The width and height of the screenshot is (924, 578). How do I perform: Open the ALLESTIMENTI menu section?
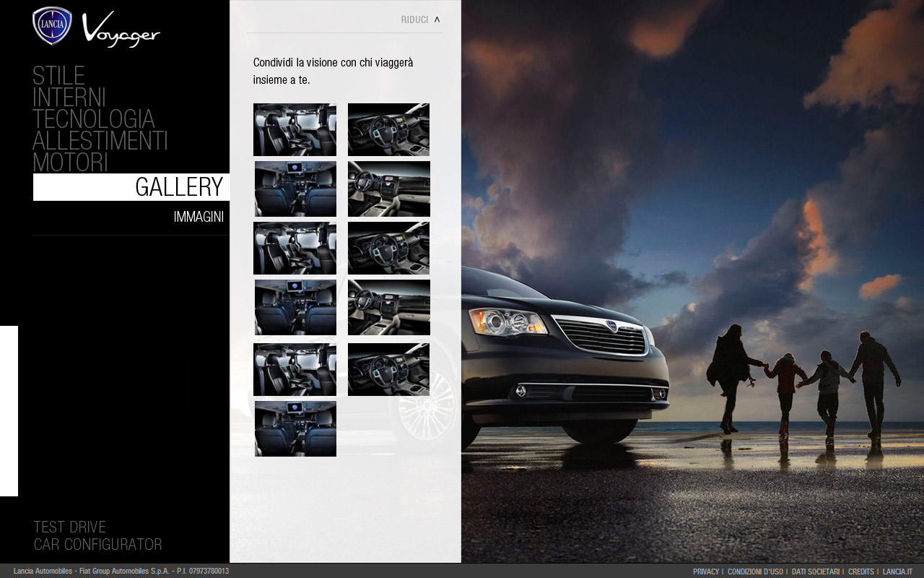coord(100,141)
